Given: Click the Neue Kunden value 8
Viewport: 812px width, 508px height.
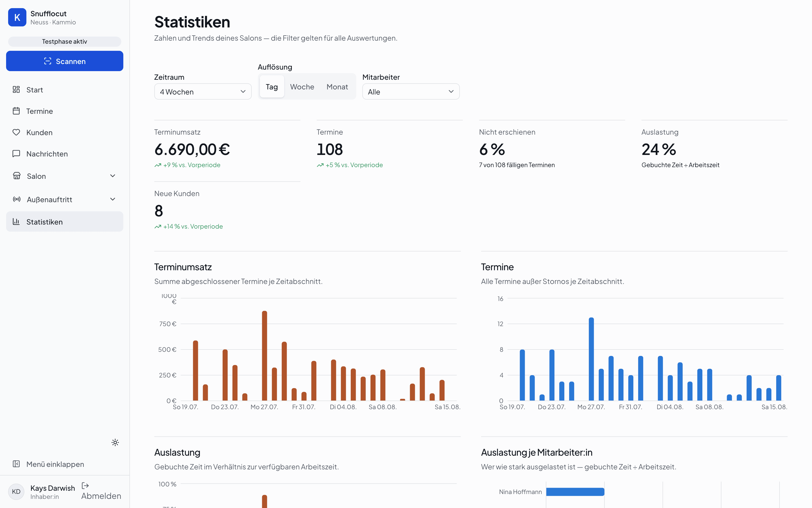Looking at the screenshot, I should coord(159,211).
